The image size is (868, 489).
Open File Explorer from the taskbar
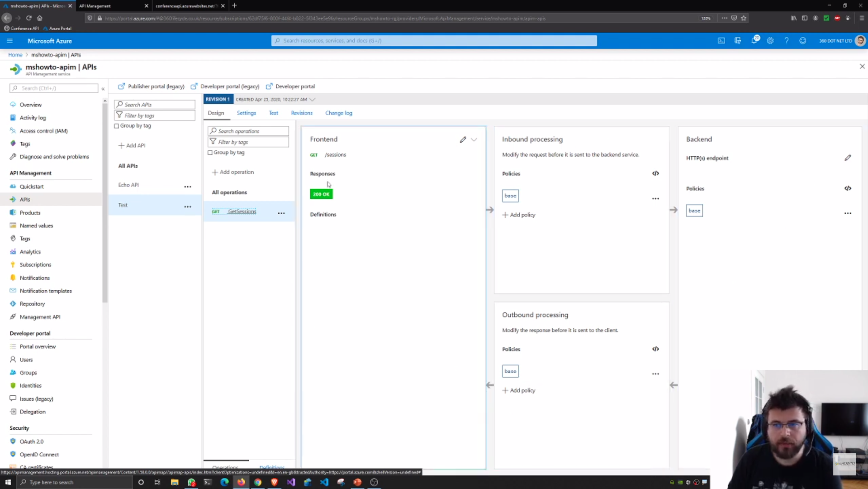coord(175,482)
